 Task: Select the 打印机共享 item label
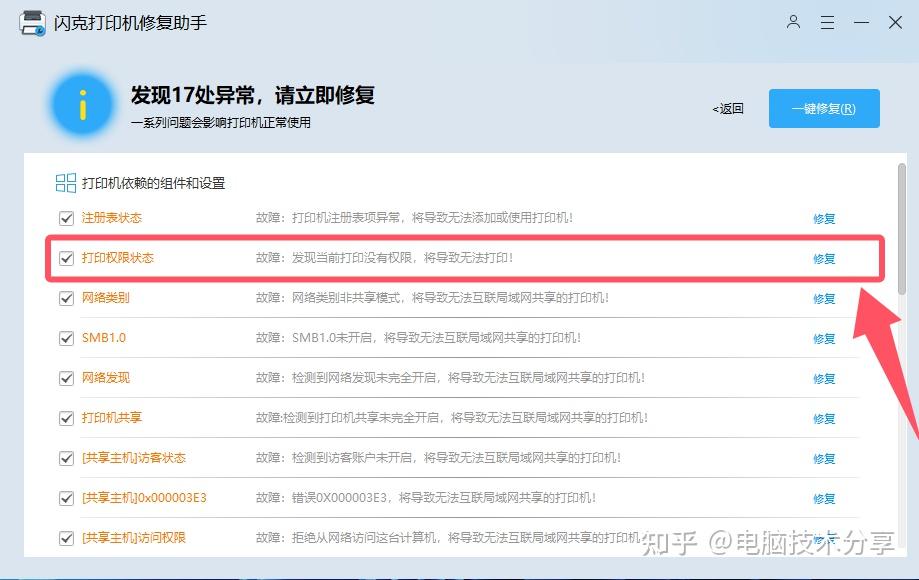[111, 418]
